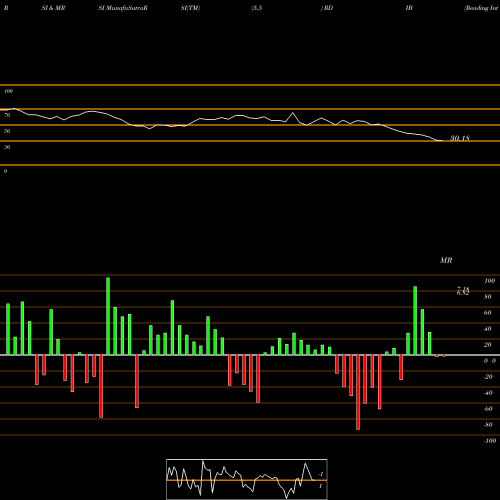Viewport: 500px width, 500px height.
Task: Click the '20' label on the MR axis
Action: [x=488, y=345]
